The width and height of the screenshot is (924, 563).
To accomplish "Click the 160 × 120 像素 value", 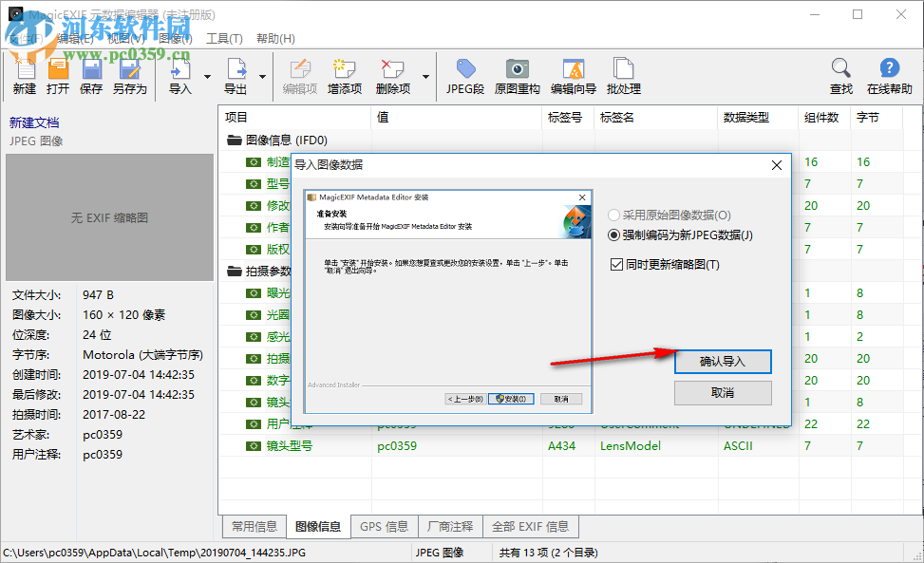I will coord(123,314).
